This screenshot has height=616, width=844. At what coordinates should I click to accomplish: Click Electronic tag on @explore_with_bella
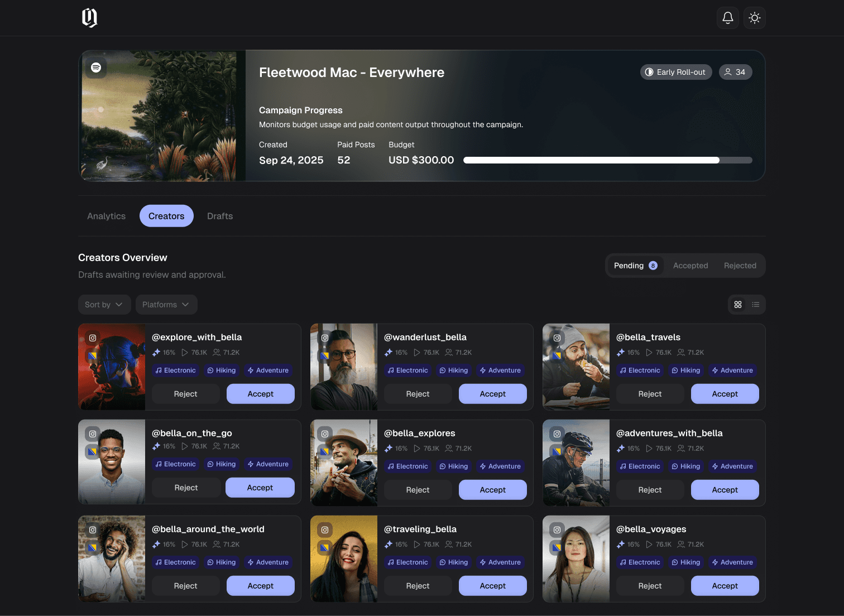tap(176, 370)
